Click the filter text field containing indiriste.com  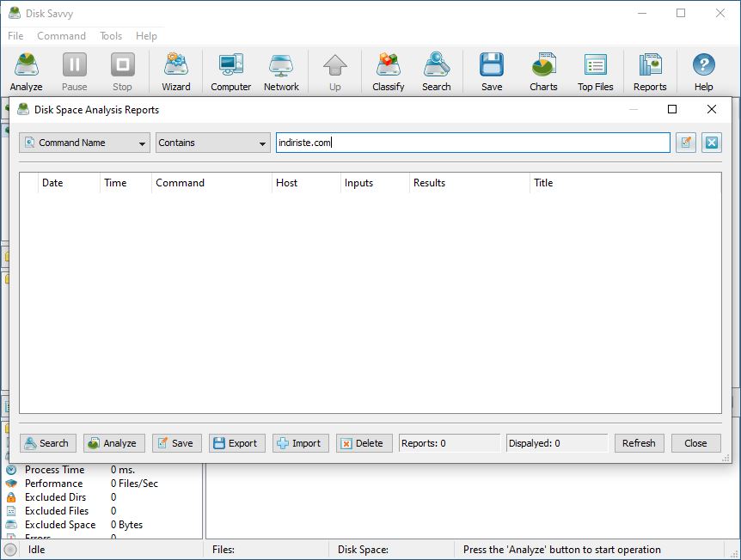tap(473, 143)
